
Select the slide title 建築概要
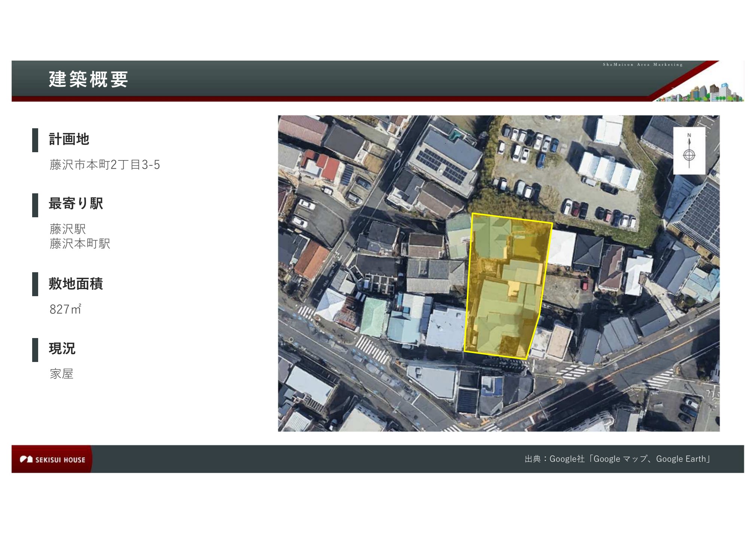tap(89, 79)
